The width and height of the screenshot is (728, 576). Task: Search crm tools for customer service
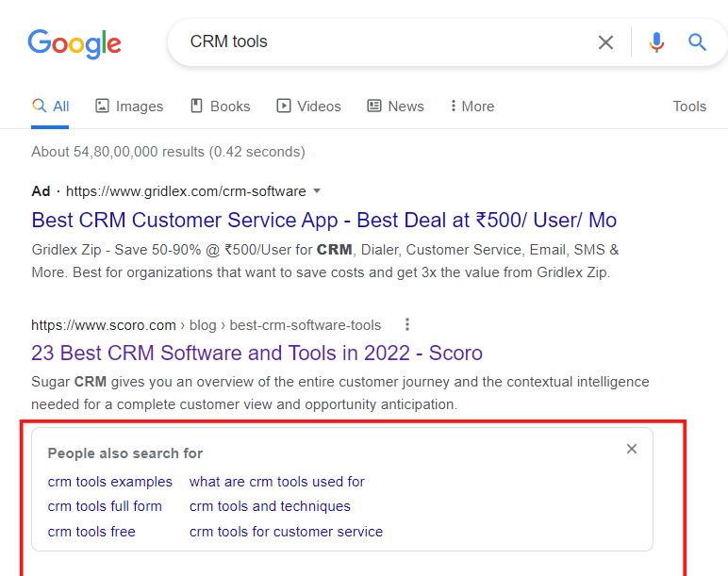(x=286, y=532)
